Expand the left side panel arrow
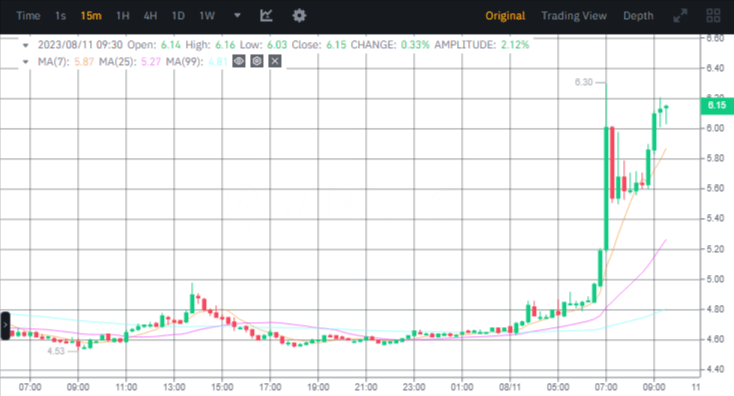The width and height of the screenshot is (734, 396). [x=5, y=325]
